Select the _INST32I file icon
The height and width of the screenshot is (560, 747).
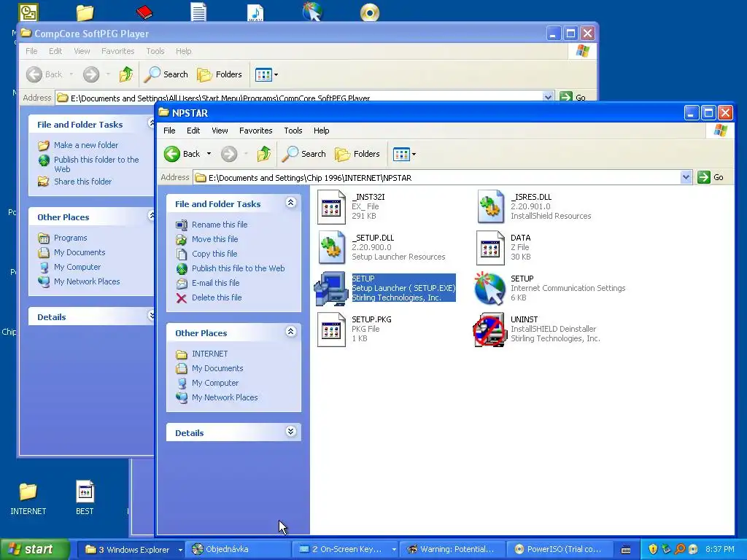click(x=331, y=206)
